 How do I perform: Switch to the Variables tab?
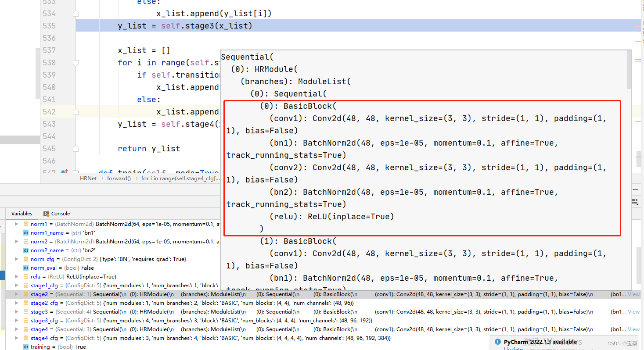(x=22, y=214)
